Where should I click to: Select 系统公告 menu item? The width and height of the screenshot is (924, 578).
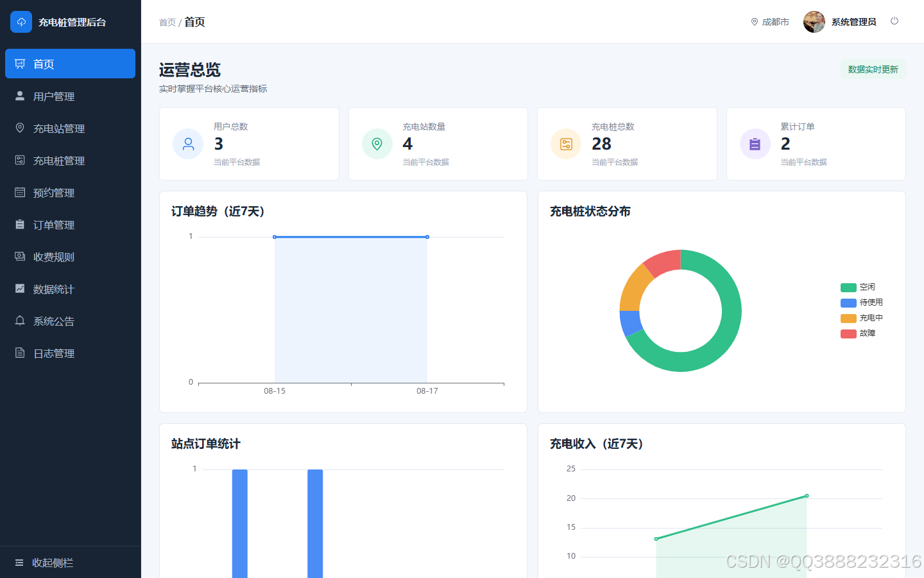pos(70,320)
